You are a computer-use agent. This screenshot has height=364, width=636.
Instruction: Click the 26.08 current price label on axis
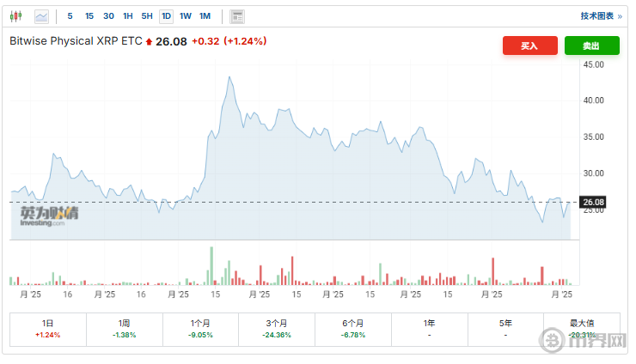click(593, 203)
